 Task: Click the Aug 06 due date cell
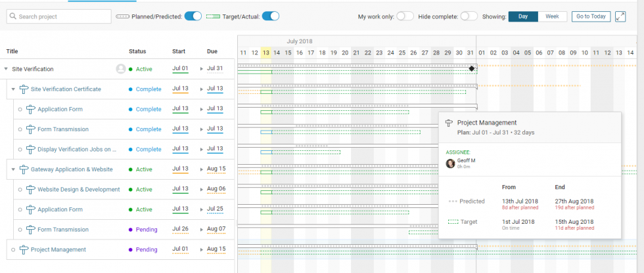(216, 190)
